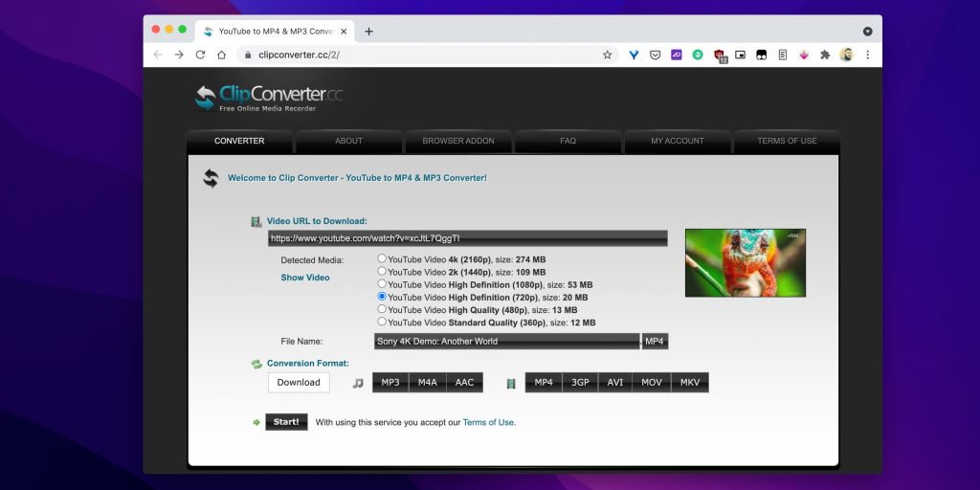The width and height of the screenshot is (980, 490).
Task: Bookmark this page with the star icon
Action: pos(607,55)
